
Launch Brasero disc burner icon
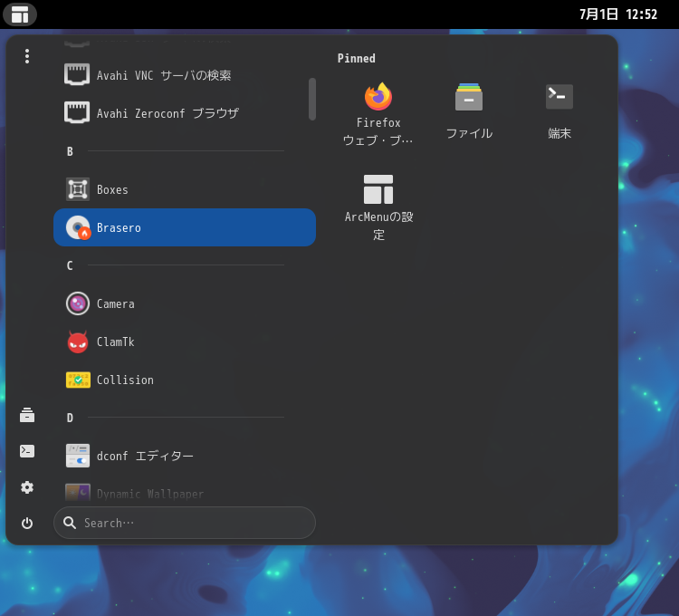pos(78,227)
